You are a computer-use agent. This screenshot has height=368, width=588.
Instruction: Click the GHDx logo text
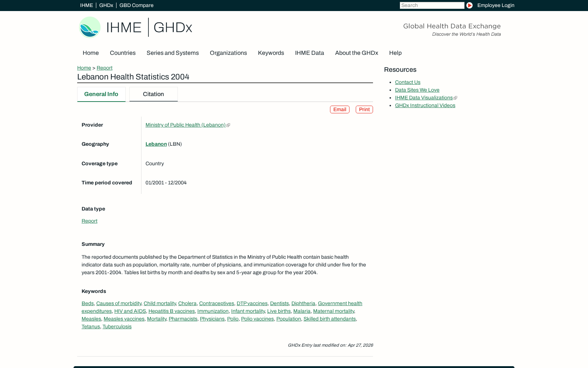pos(173,27)
